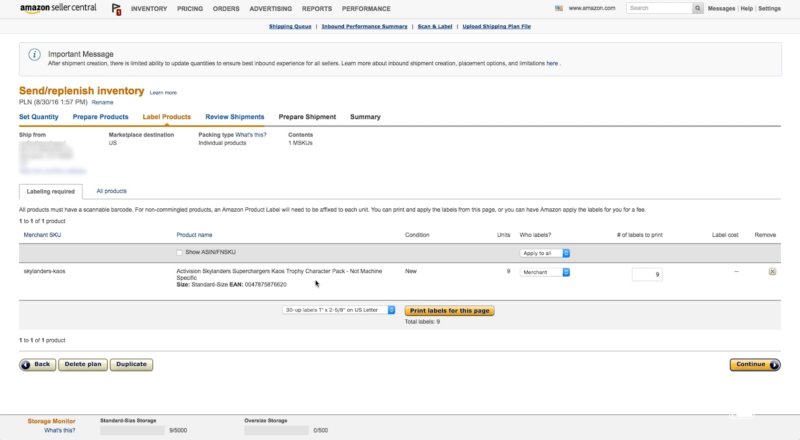Open the Scan & Label link
Image resolution: width=800 pixels, height=440 pixels.
pyautogui.click(x=435, y=27)
